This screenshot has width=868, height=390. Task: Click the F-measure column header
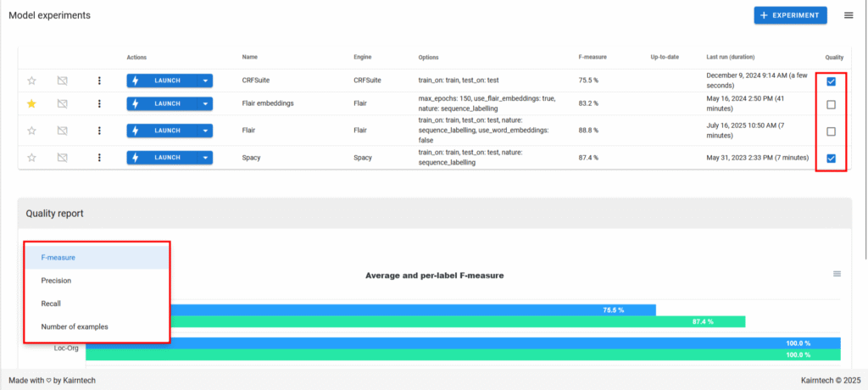pos(590,57)
